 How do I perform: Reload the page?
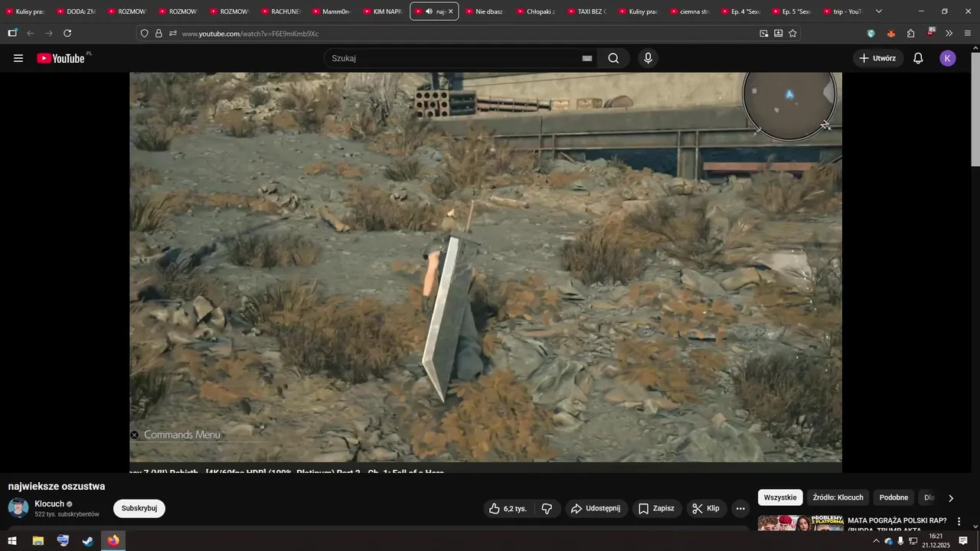(67, 33)
